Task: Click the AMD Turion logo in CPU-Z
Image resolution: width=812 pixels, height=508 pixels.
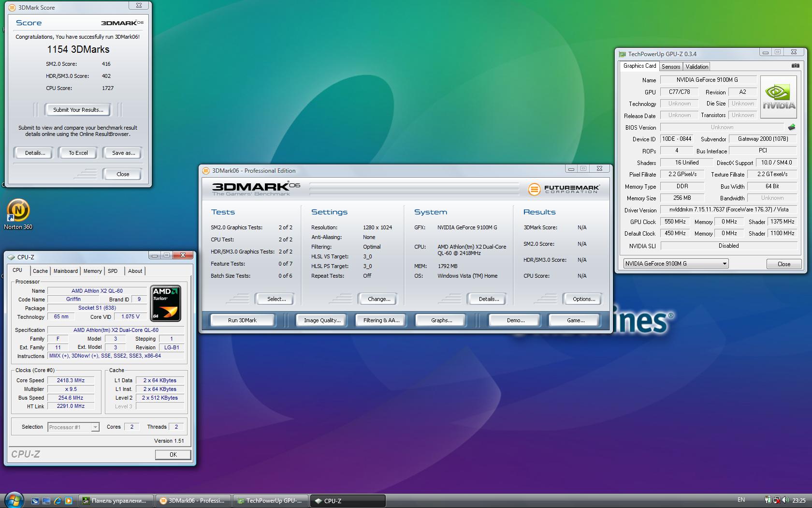Action: tap(166, 303)
